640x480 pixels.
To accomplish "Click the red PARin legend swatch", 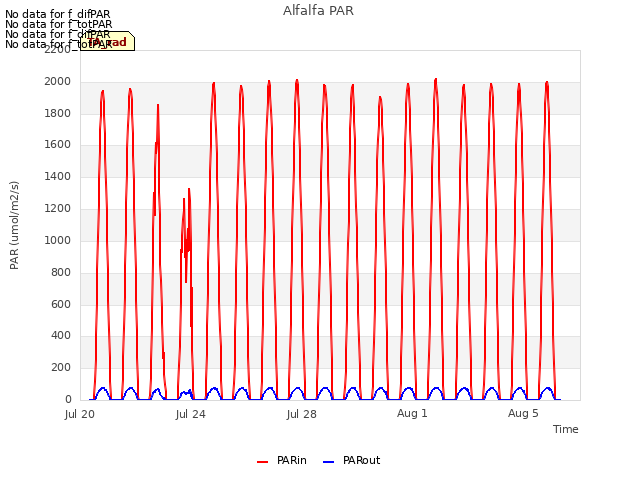I will point(262,462).
